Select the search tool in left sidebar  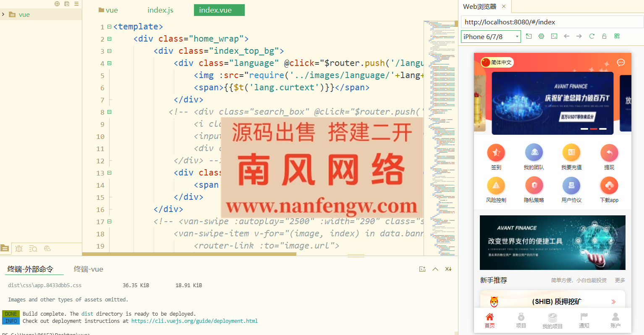pyautogui.click(x=33, y=249)
